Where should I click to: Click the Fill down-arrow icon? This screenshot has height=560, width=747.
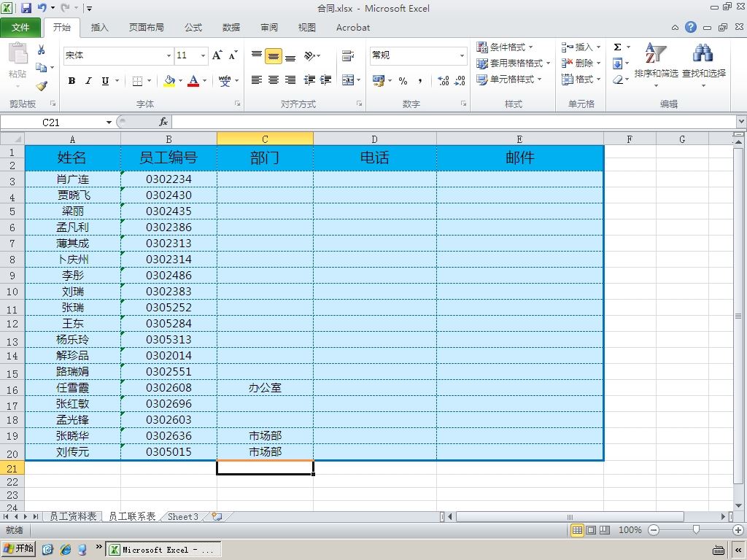click(617, 63)
